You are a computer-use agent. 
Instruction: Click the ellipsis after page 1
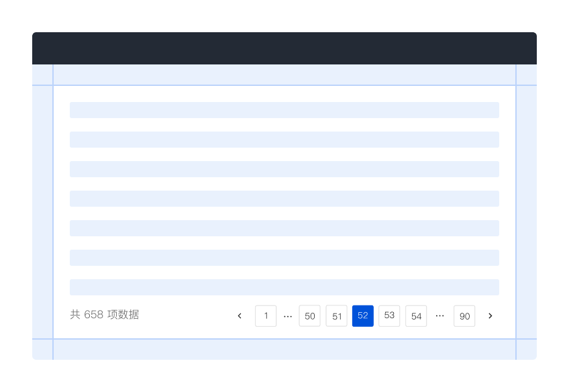(288, 317)
